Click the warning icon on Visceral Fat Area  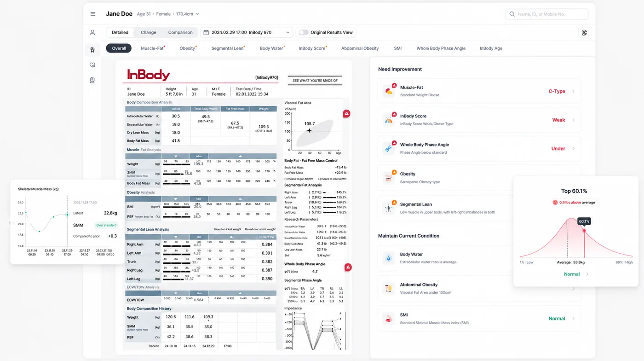tap(347, 113)
